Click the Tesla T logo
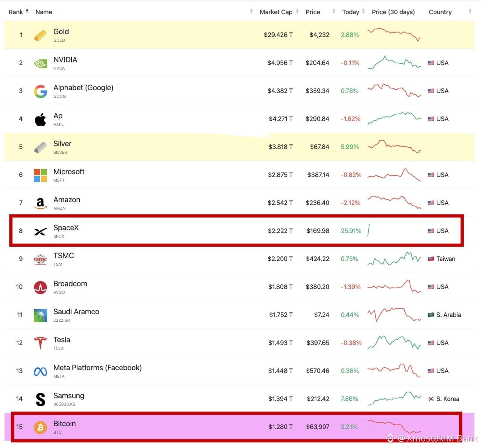Image resolution: width=481 pixels, height=448 pixels. (40, 343)
